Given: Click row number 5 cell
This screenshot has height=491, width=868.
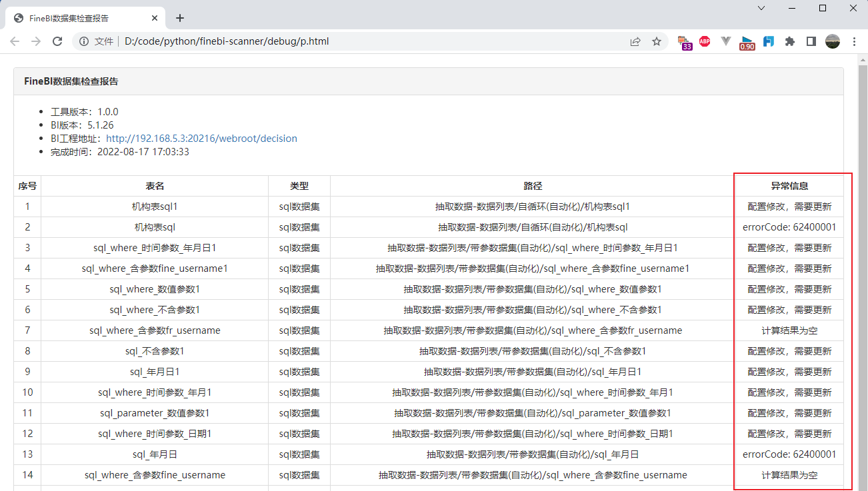Looking at the screenshot, I should (27, 289).
